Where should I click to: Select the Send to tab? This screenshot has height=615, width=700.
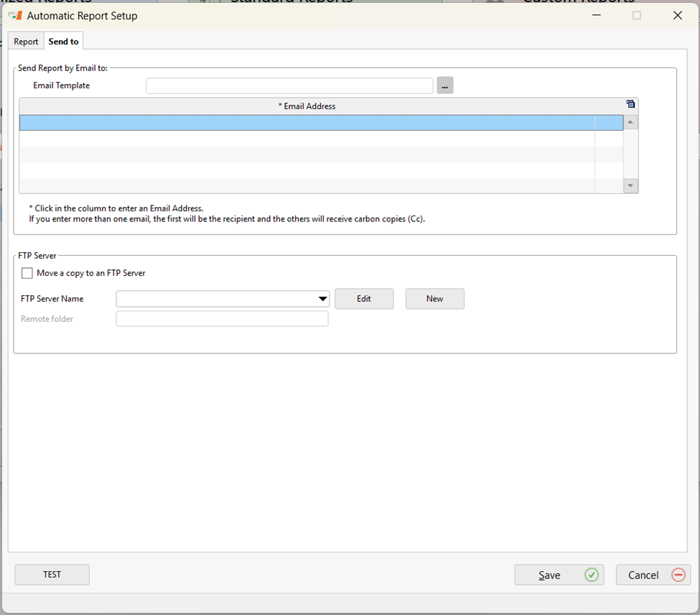pos(63,42)
